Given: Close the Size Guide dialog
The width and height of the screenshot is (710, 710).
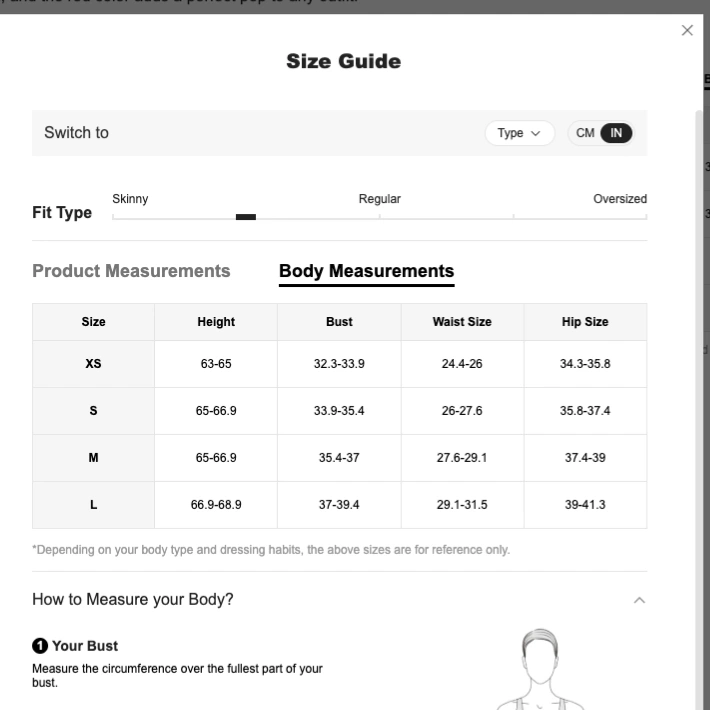Looking at the screenshot, I should [x=687, y=30].
